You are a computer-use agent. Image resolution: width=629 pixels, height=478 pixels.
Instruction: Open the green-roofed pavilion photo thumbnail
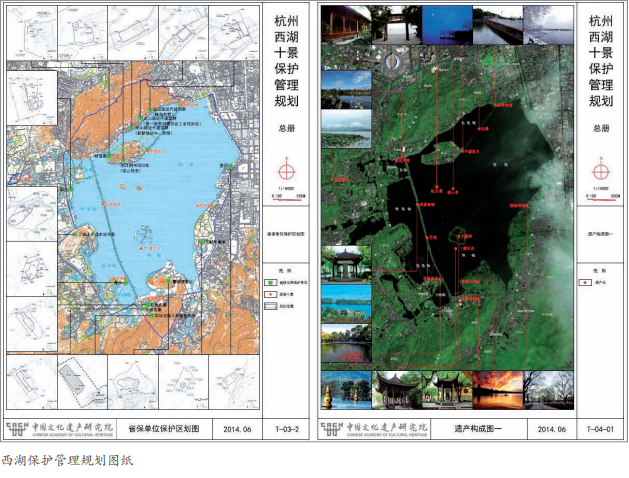(x=346, y=264)
